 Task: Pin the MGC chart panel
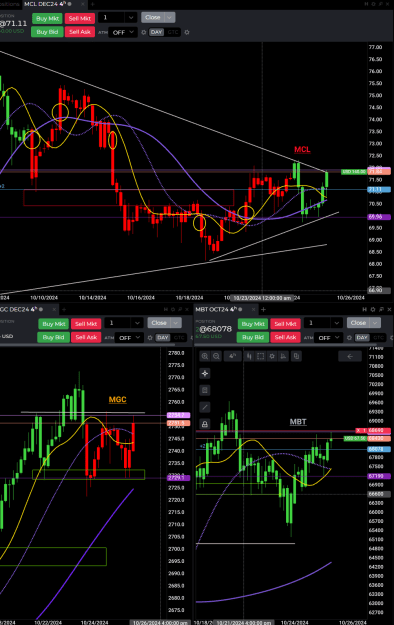point(180,309)
